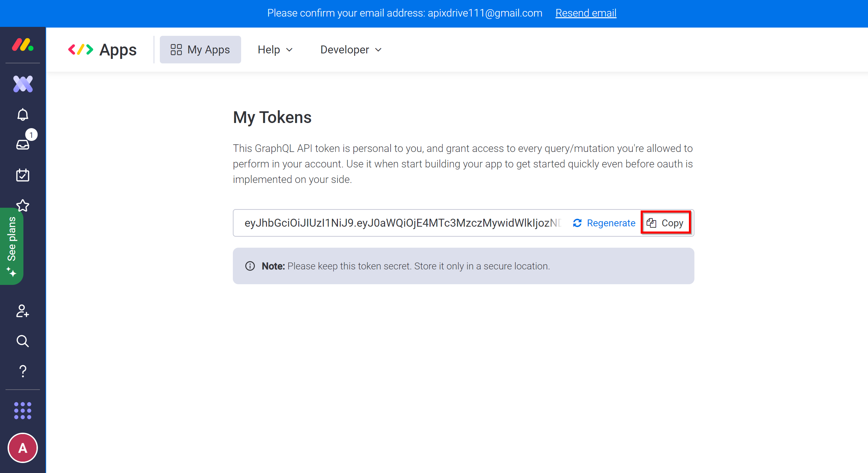The height and width of the screenshot is (473, 868).
Task: Expand the Help dropdown menu
Action: [x=274, y=50]
